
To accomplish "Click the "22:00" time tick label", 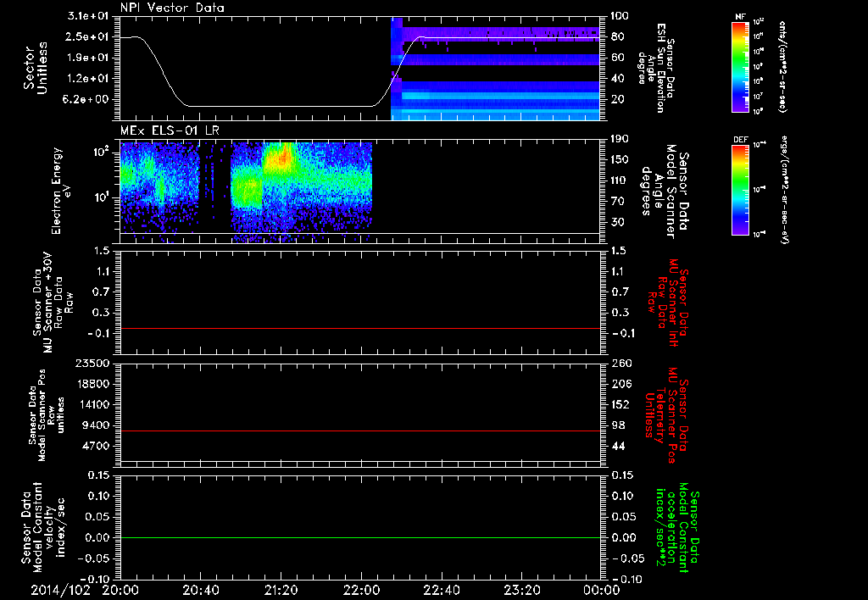I will click(x=361, y=590).
